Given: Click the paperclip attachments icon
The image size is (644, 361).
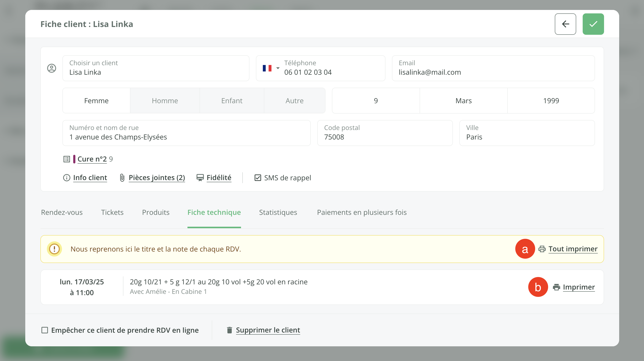Looking at the screenshot, I should (122, 178).
